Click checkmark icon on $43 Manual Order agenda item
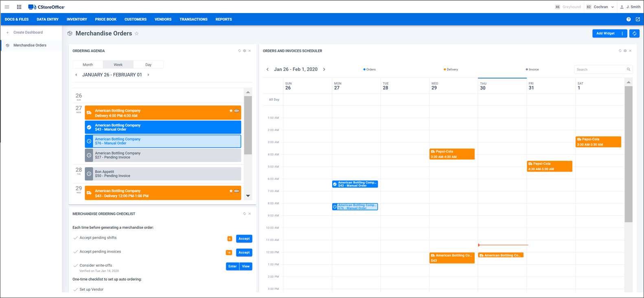This screenshot has height=298, width=644. click(89, 127)
